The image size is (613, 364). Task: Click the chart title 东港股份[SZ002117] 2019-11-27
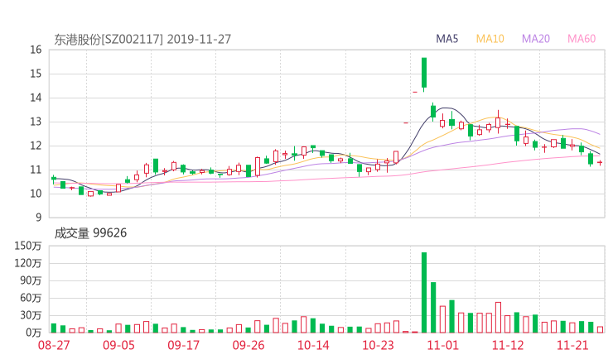pos(142,40)
